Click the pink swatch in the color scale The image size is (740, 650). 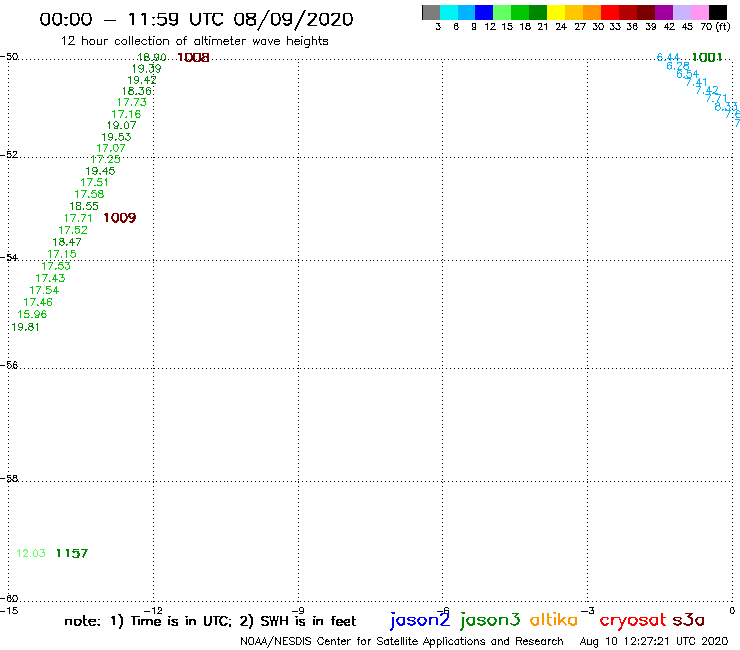pos(699,12)
